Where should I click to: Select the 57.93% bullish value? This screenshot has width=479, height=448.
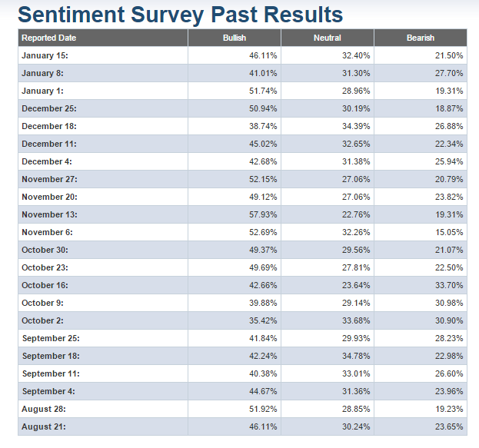(x=264, y=215)
